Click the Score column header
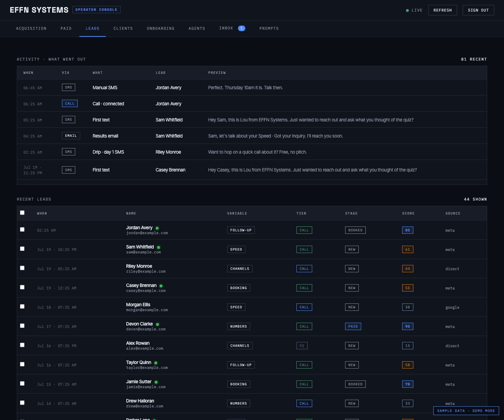This screenshot has width=504, height=420. coord(408,213)
